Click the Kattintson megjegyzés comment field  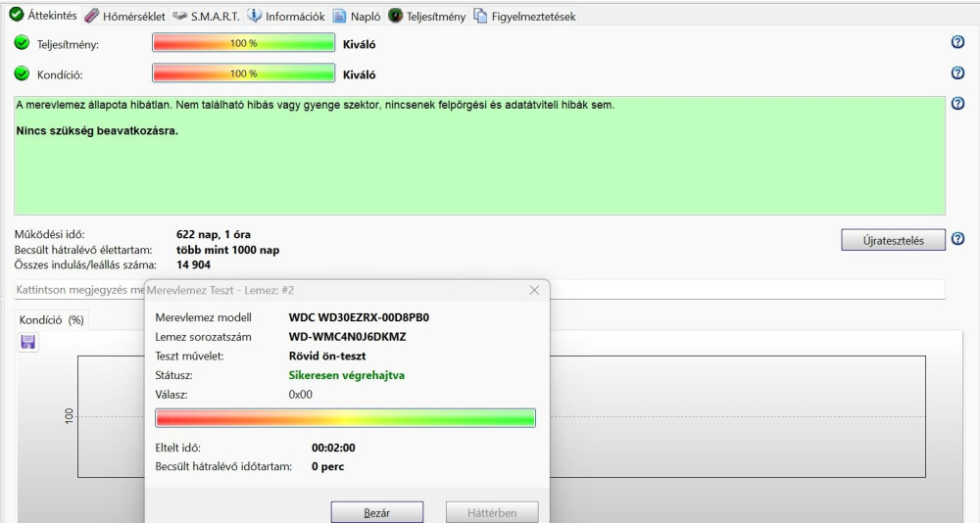coord(479,290)
